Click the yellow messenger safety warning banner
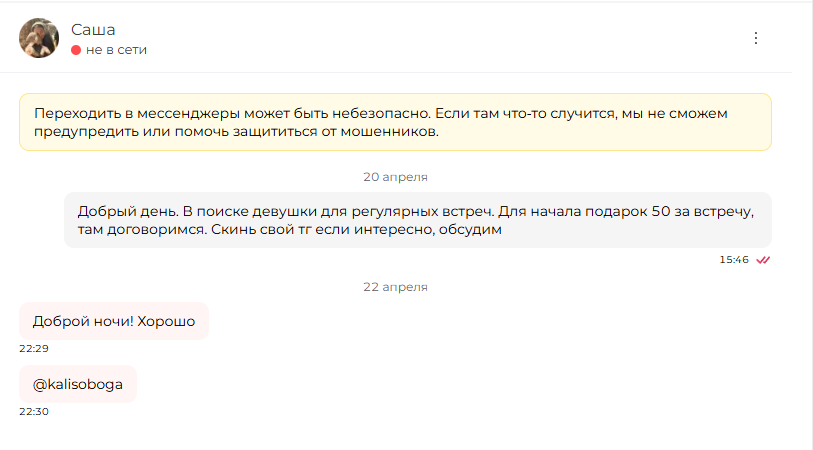Screen dimensions: 813x450 pyautogui.click(x=395, y=122)
